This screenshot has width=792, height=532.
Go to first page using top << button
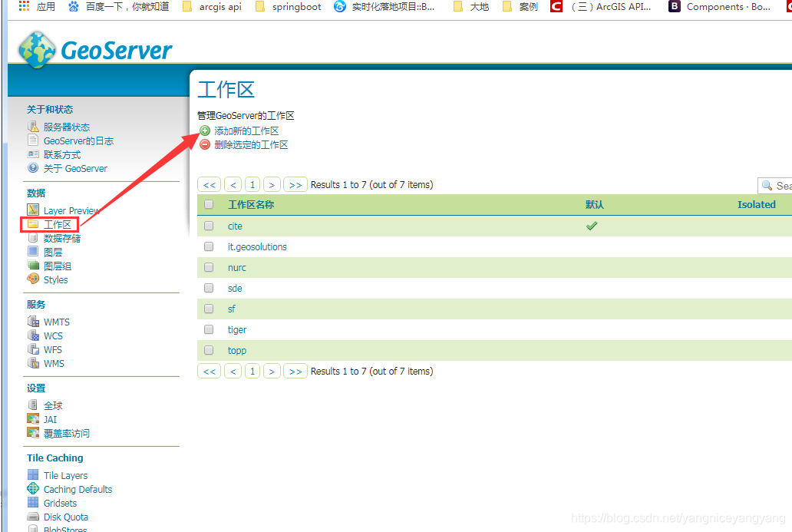209,184
